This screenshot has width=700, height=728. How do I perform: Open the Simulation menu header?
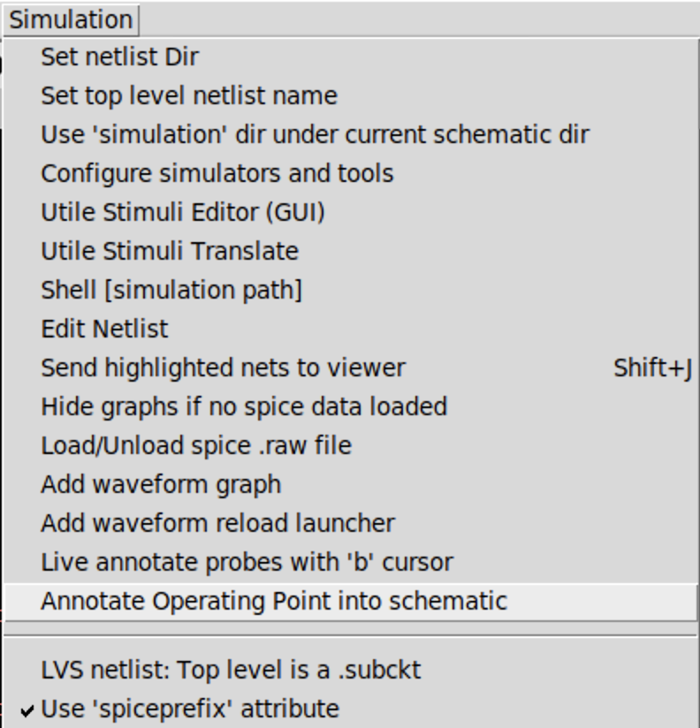pyautogui.click(x=71, y=20)
